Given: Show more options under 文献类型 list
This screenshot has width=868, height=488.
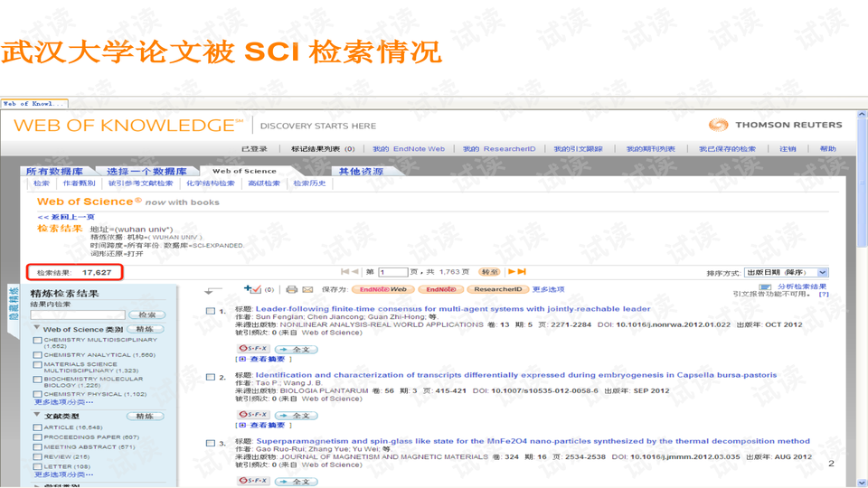Looking at the screenshot, I should pos(63,474).
